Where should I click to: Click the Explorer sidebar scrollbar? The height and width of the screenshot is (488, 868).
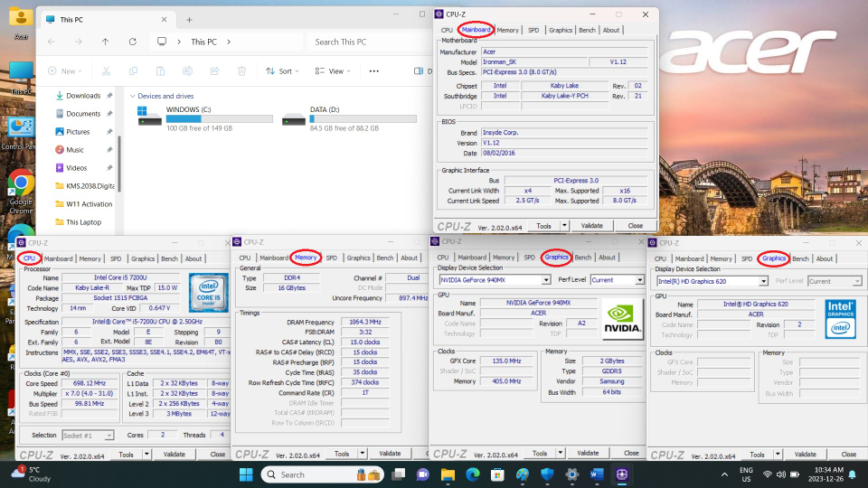tap(118, 164)
